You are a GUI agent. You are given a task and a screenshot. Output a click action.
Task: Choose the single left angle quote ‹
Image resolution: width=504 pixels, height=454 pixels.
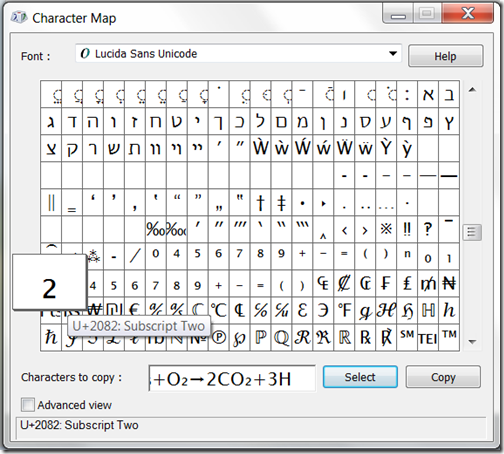tap(344, 229)
